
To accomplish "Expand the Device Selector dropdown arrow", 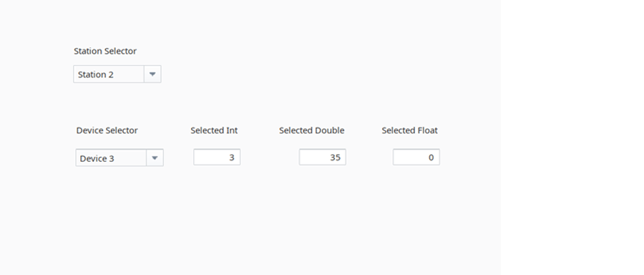I will tap(155, 158).
